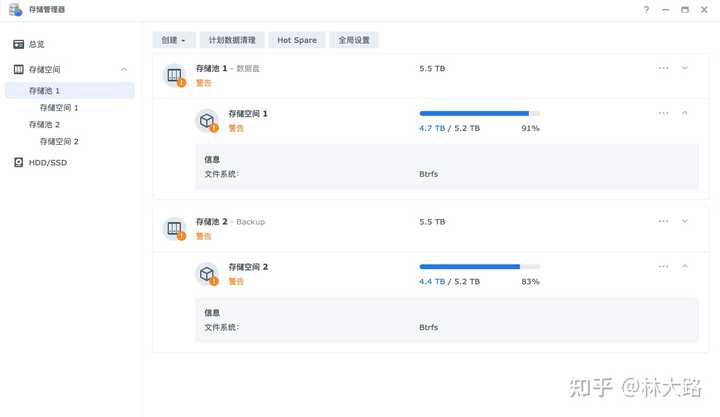Collapse the 存储空间 sidebar section
The width and height of the screenshot is (720, 417).
(124, 69)
